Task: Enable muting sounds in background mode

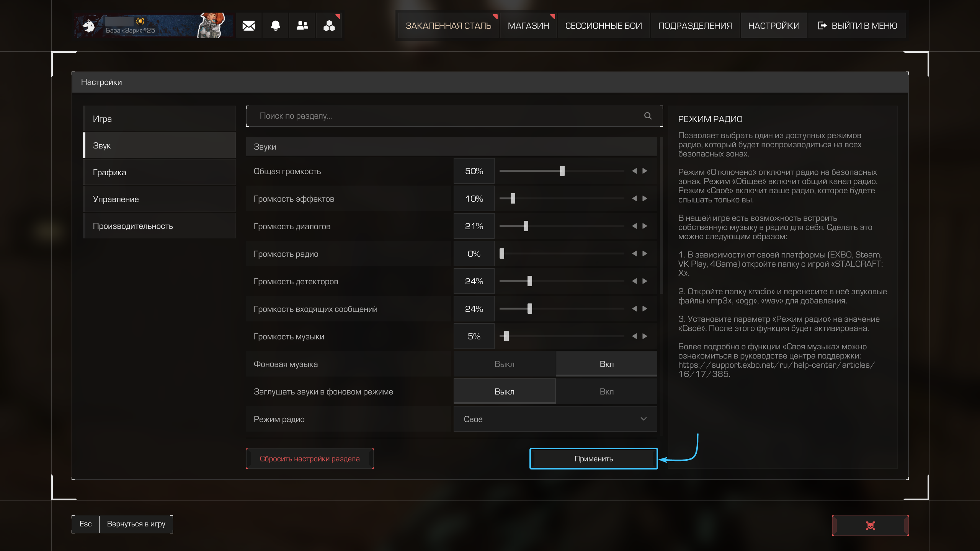Action: (606, 391)
